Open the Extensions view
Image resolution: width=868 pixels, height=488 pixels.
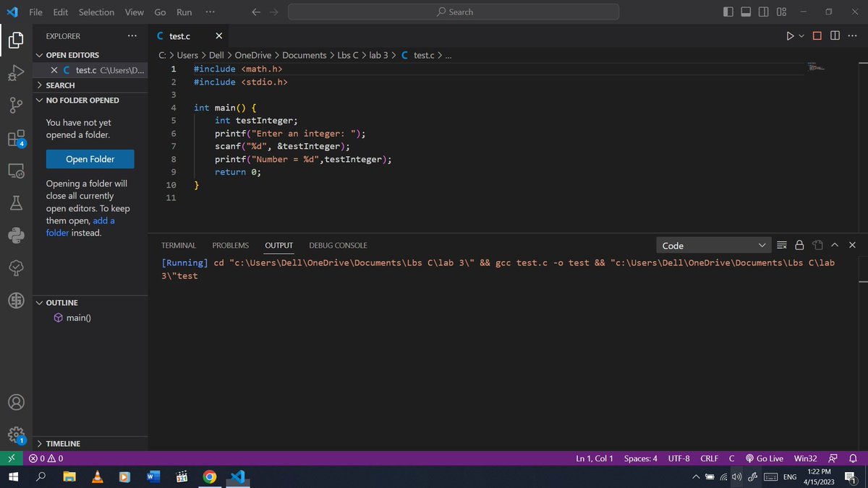click(15, 137)
